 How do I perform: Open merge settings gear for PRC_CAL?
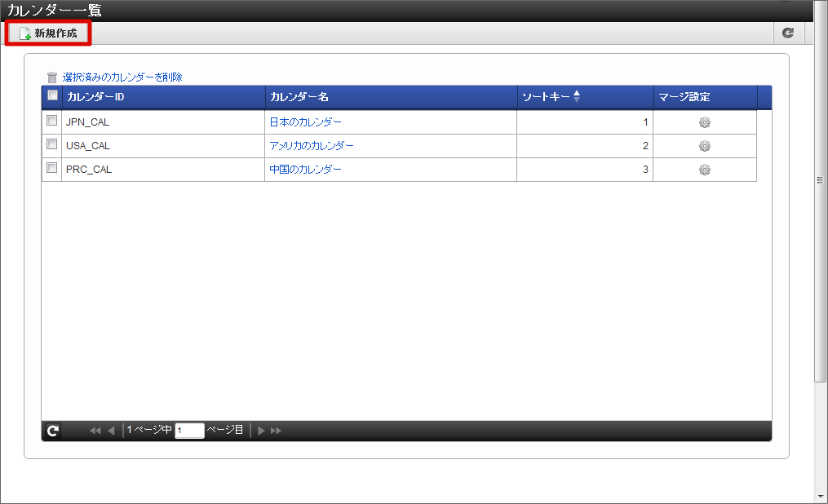(705, 170)
